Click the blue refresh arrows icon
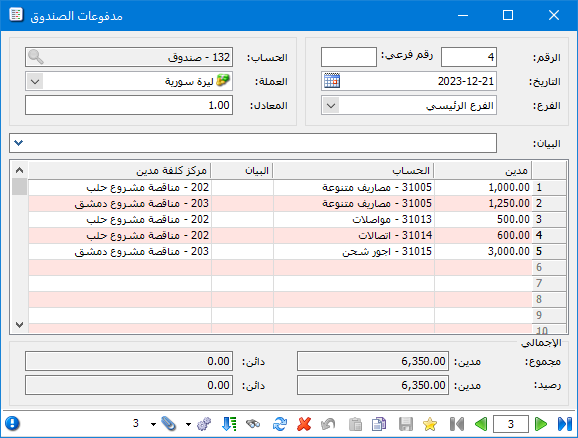This screenshot has width=578, height=438. tap(280, 424)
